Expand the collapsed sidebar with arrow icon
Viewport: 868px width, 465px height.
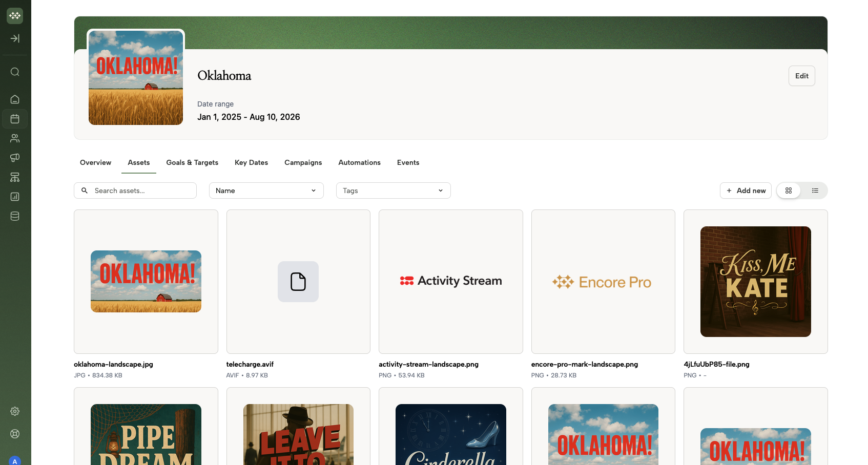click(15, 38)
